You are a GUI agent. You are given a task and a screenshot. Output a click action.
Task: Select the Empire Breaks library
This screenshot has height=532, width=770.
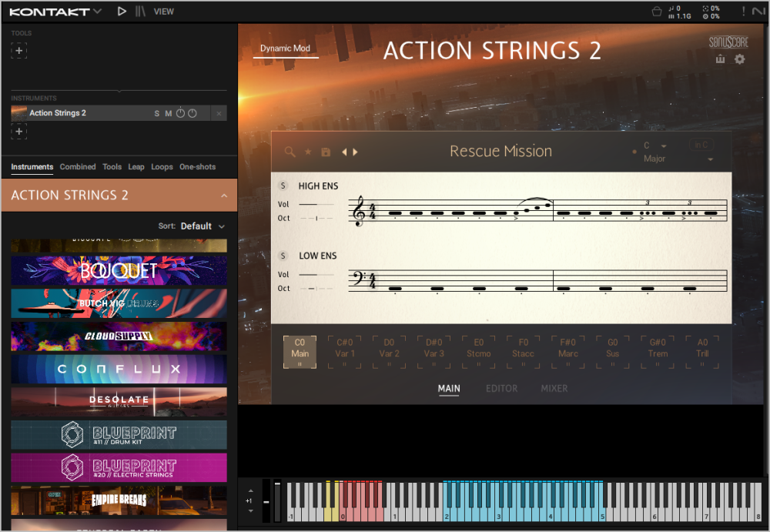coord(119,500)
